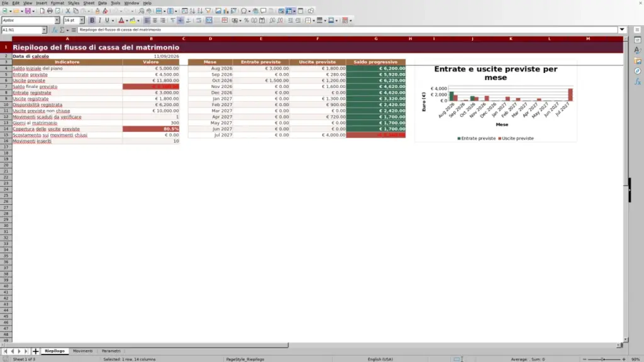644x362 pixels.
Task: Click the Background Color highlight swatch
Action: [133, 21]
